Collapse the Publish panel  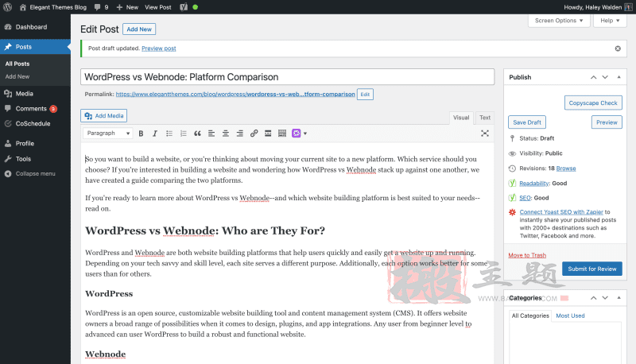tap(619, 77)
